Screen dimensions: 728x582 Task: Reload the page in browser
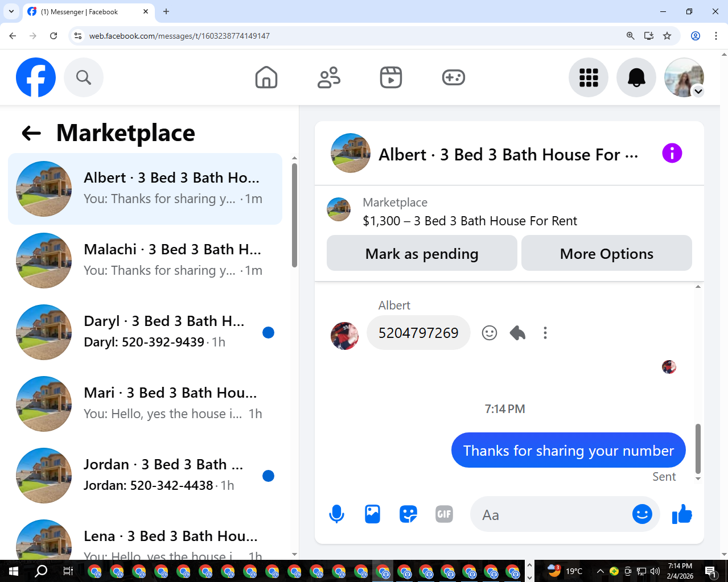click(x=54, y=36)
